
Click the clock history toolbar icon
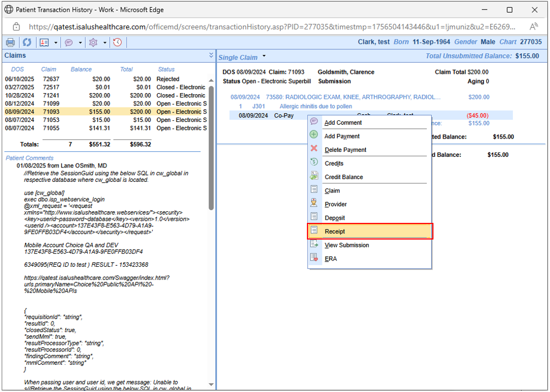(117, 43)
